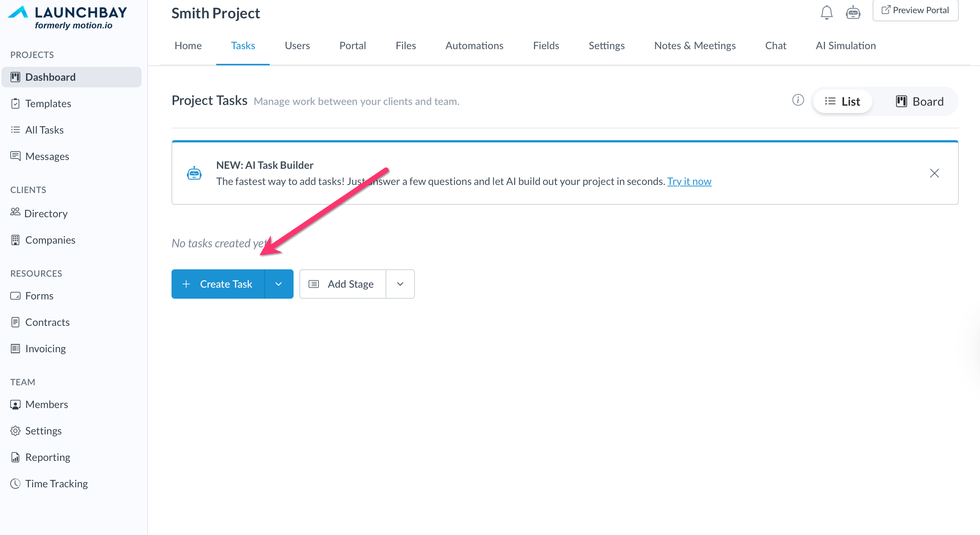Open the Automations tab

[x=474, y=46]
